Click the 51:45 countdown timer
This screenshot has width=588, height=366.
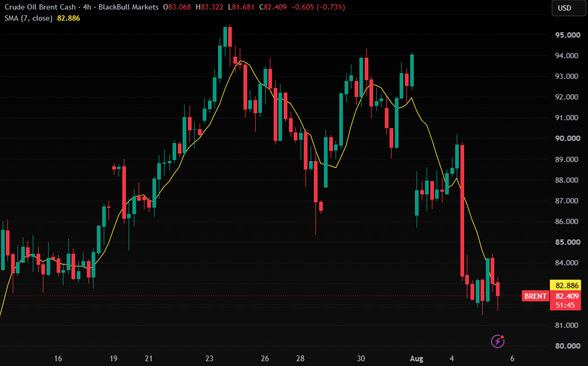[x=565, y=305]
